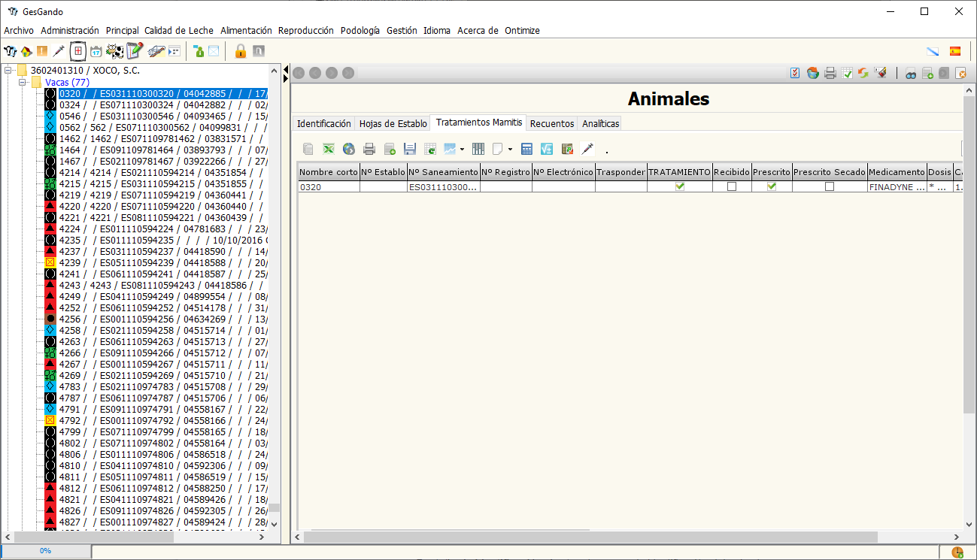Toggle the Prescrito Secado checkbox for row 0320
This screenshot has height=560, width=977.
click(x=830, y=186)
